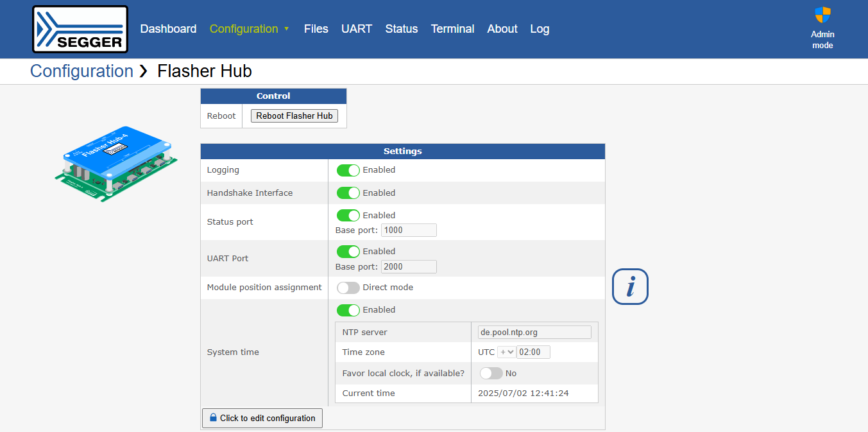Viewport: 868px width, 432px height.
Task: Click the Configuration breadcrumb link
Action: [x=81, y=71]
